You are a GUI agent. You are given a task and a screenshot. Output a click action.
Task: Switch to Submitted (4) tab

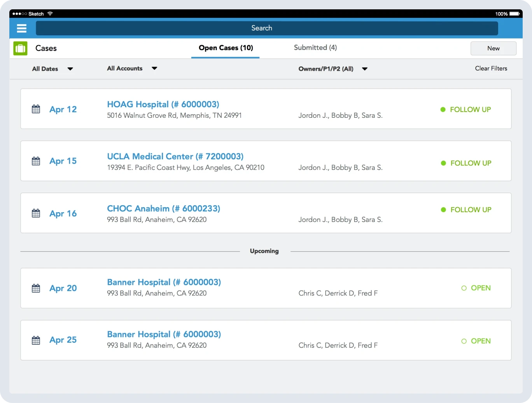315,47
